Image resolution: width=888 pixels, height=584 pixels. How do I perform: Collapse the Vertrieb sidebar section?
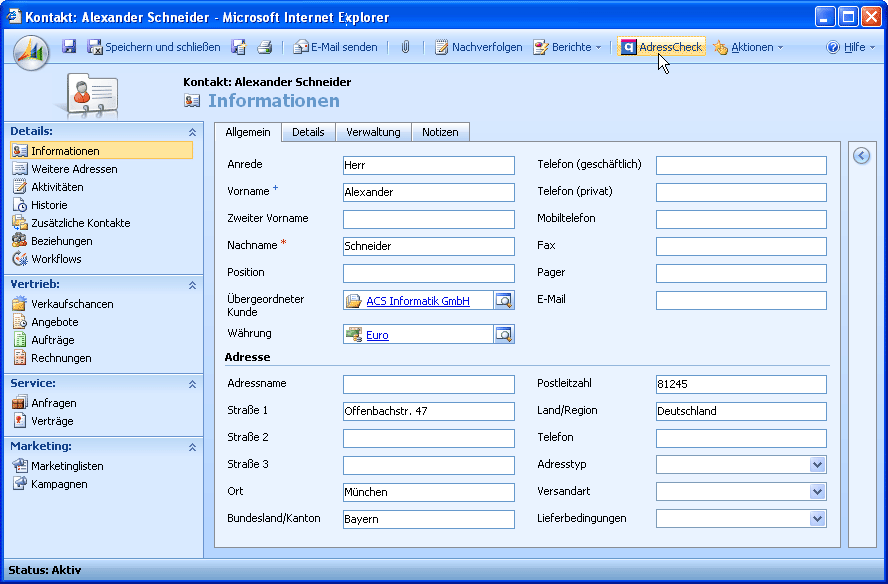pos(193,285)
